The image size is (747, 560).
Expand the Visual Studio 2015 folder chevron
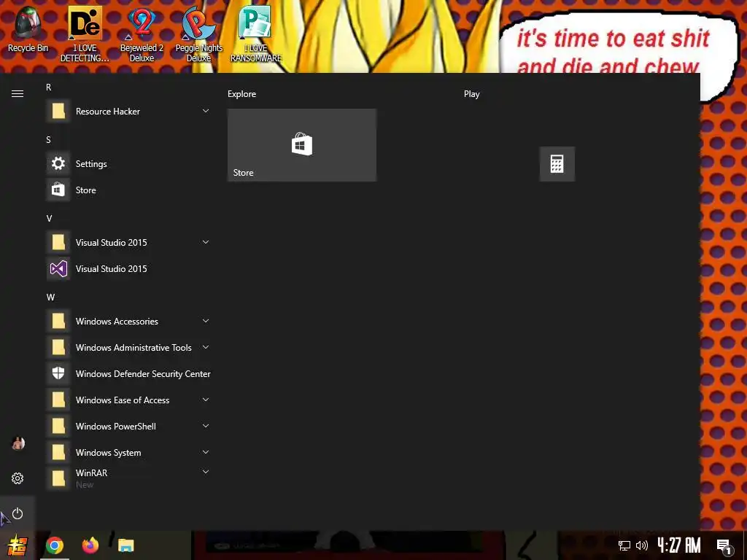[x=206, y=242]
